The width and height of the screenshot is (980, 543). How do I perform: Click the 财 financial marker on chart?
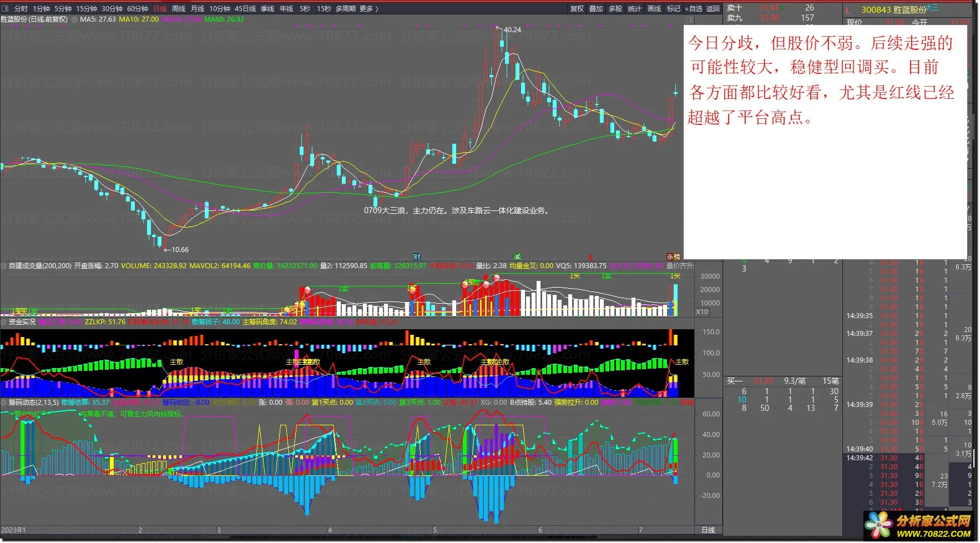[417, 257]
